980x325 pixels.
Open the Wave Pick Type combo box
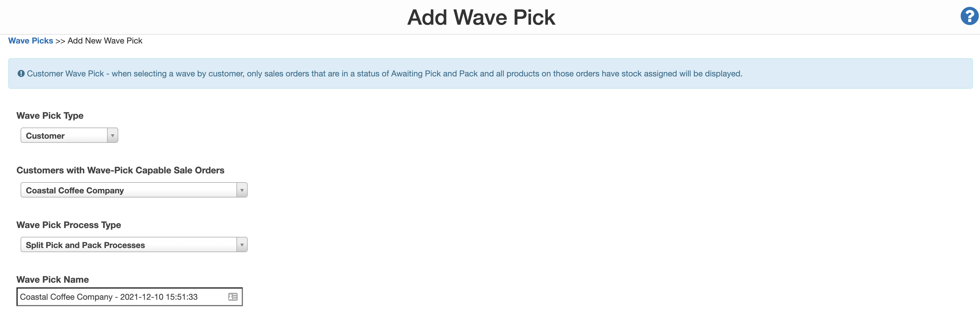69,135
